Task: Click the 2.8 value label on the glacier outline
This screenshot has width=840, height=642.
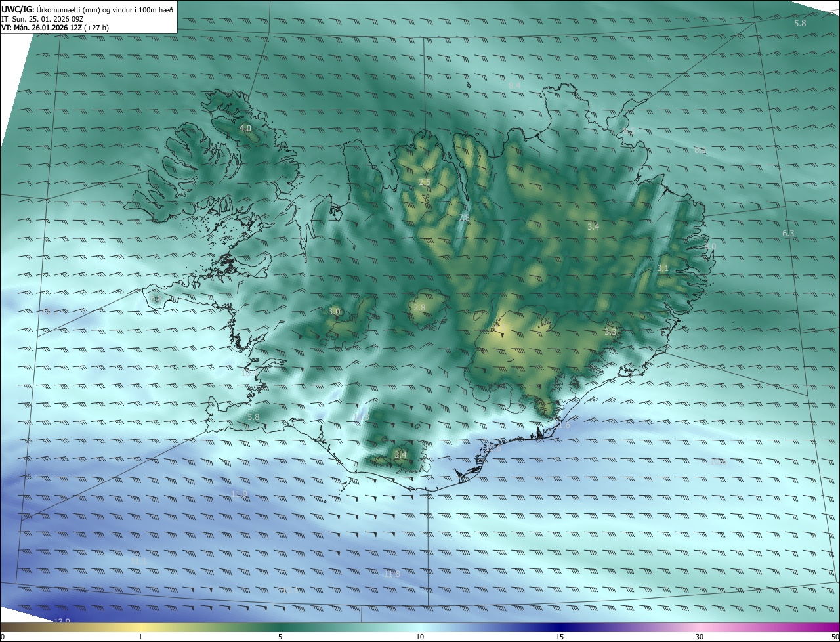Action: click(x=419, y=307)
